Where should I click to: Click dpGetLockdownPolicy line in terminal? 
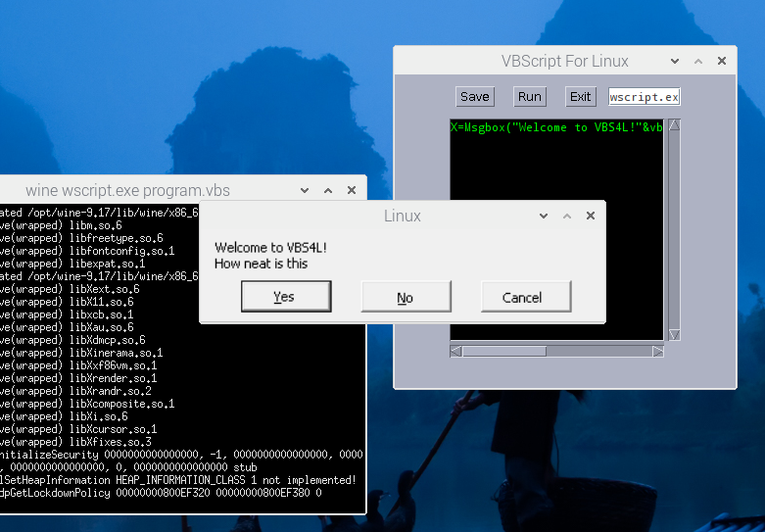161,493
